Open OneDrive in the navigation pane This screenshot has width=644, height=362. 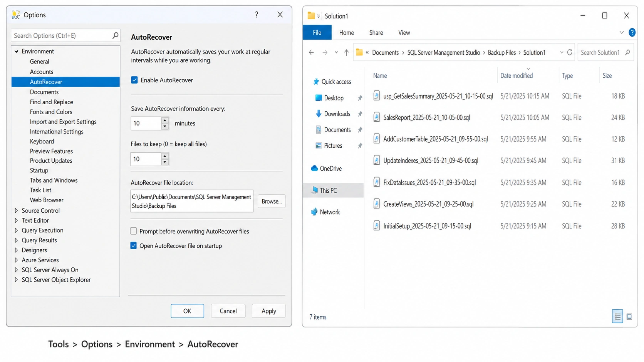(x=326, y=168)
